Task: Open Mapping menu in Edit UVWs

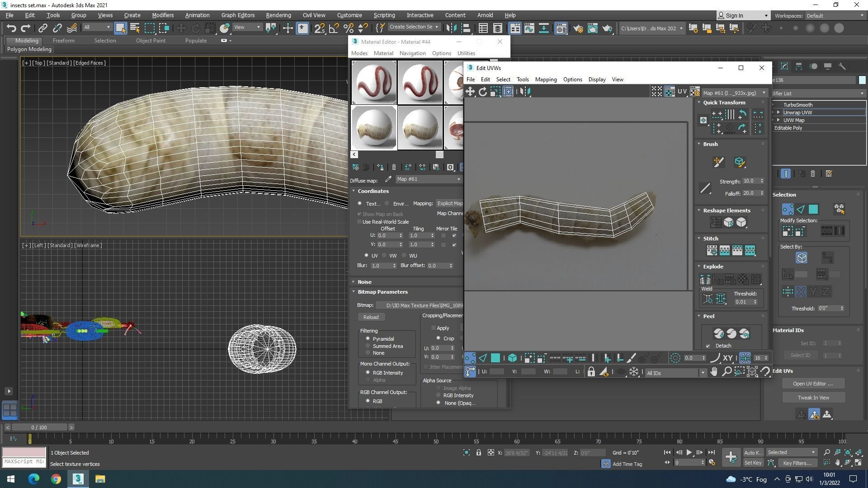Action: [x=546, y=80]
